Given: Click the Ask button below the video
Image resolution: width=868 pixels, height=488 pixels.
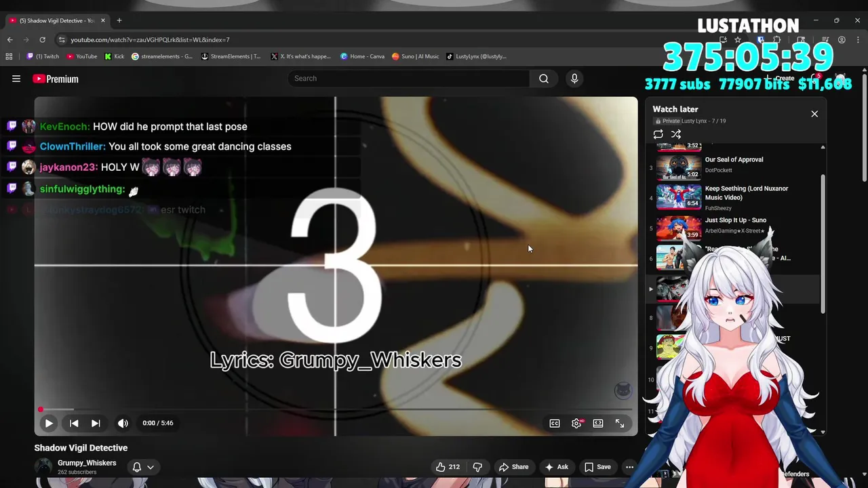Looking at the screenshot, I should [556, 467].
